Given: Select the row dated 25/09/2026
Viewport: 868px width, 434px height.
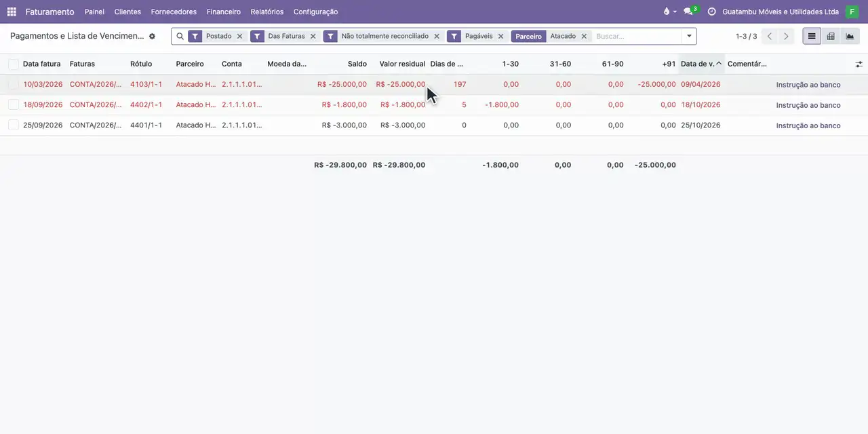Looking at the screenshot, I should (14, 125).
